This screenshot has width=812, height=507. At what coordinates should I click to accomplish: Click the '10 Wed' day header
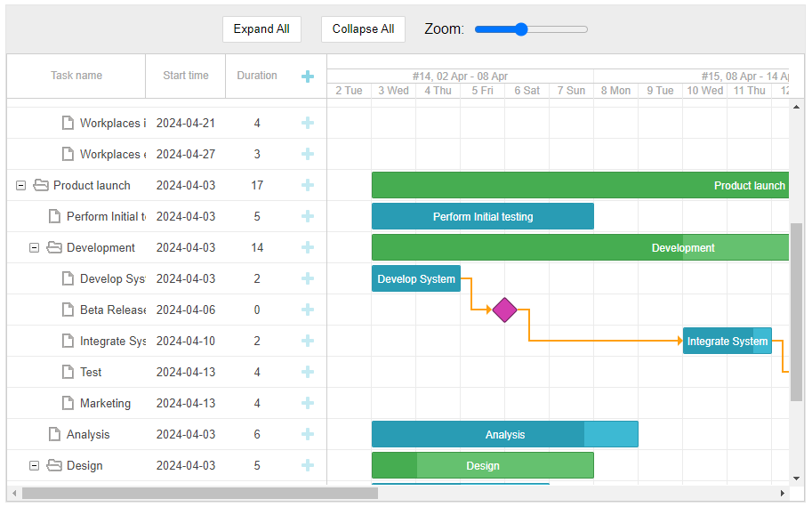(704, 90)
